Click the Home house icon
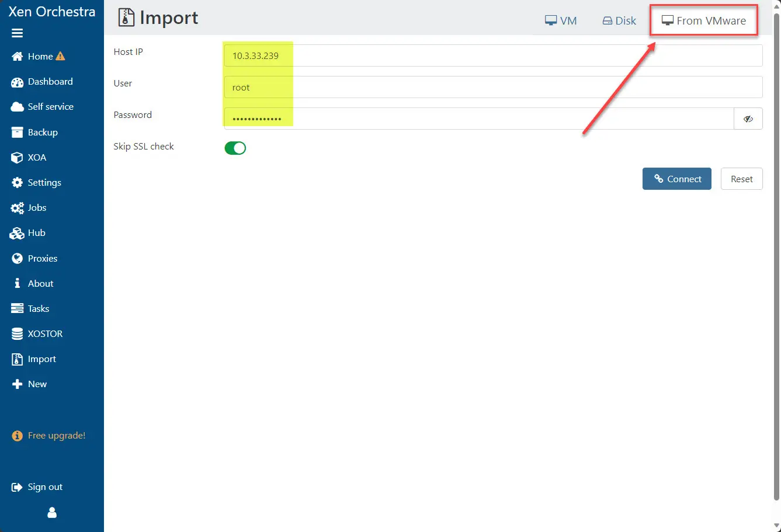 coord(18,57)
